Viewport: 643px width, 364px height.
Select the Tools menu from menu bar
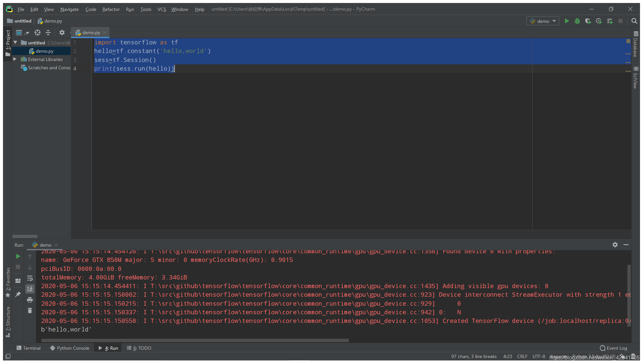[145, 9]
